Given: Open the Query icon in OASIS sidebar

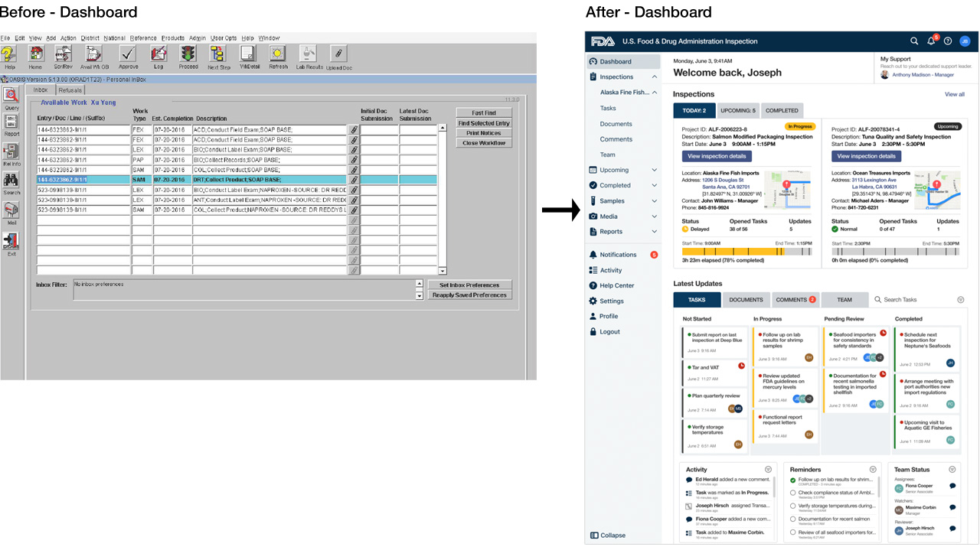Looking at the screenshot, I should tap(11, 95).
